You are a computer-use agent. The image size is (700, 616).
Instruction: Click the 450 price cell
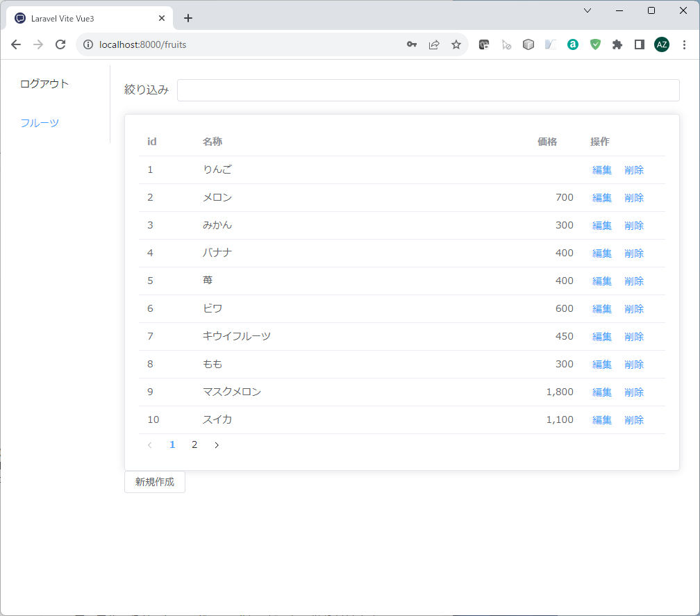565,336
